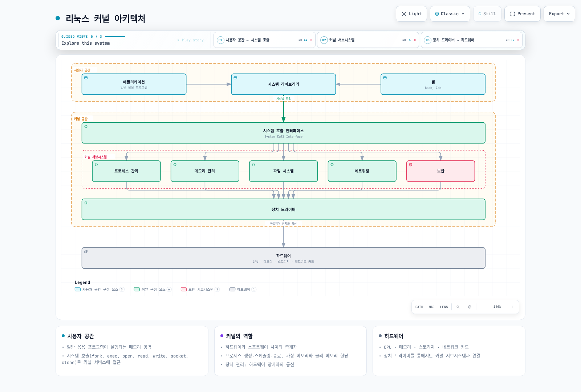Image resolution: width=581 pixels, height=392 pixels.
Task: Switch to the Light theme
Action: (x=411, y=14)
